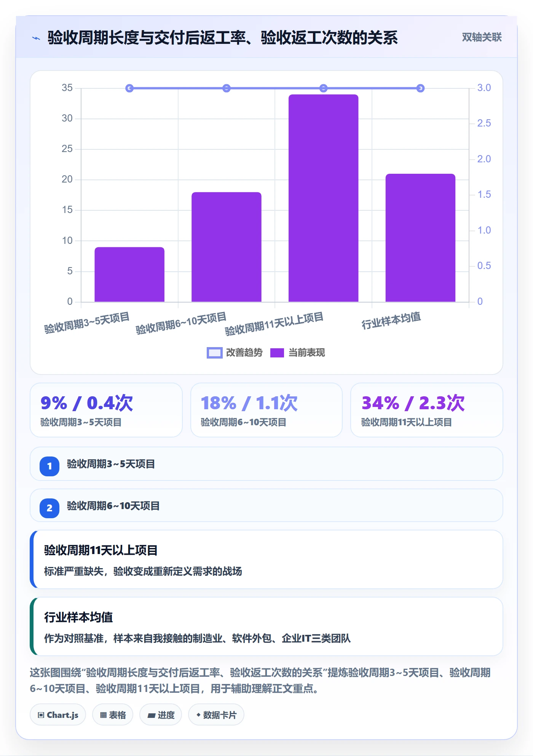Open list row 验收周期3~5天项目

[266, 464]
